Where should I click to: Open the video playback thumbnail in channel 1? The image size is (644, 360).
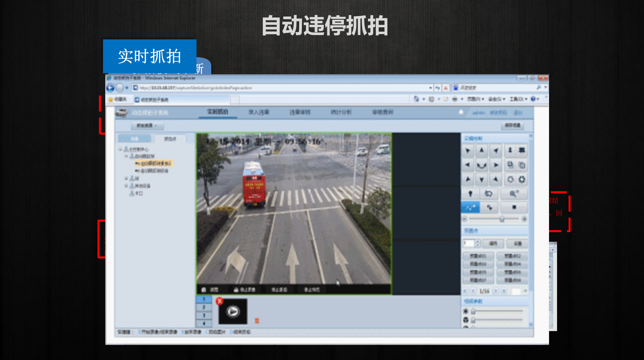[233, 311]
